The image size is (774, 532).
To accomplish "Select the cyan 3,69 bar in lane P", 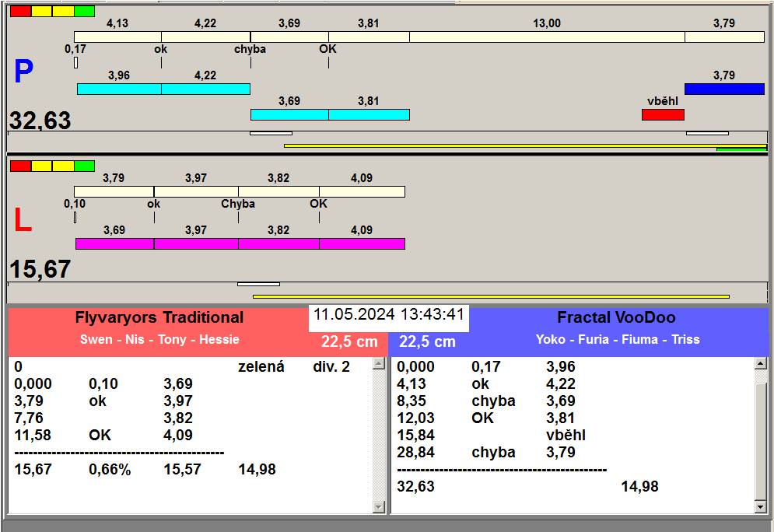I will (289, 114).
